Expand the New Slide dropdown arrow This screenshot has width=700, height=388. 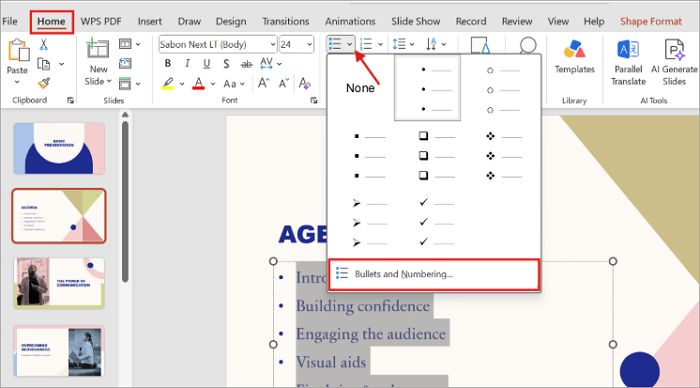109,81
